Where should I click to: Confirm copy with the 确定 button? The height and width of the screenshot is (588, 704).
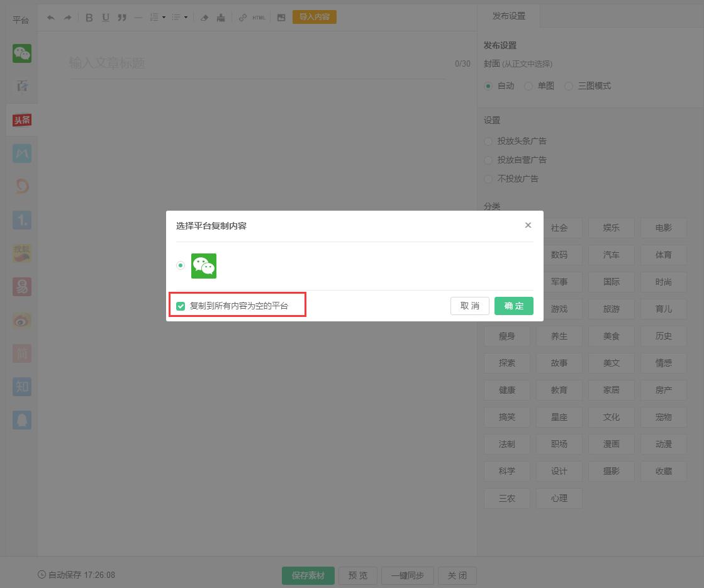(513, 306)
